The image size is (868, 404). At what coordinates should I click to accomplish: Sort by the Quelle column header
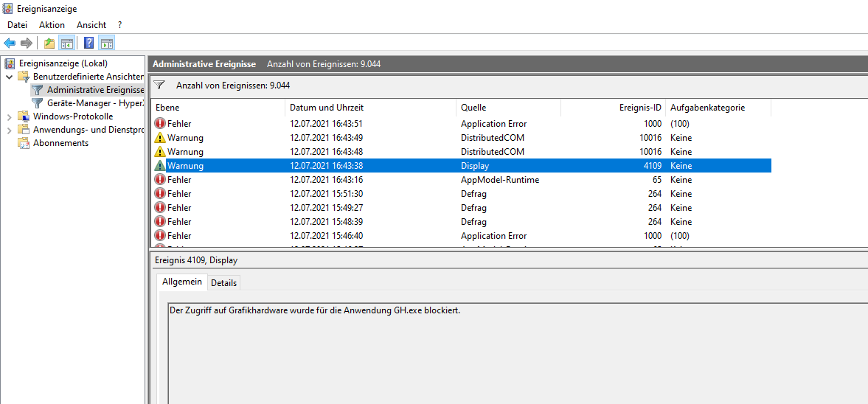[x=508, y=108]
